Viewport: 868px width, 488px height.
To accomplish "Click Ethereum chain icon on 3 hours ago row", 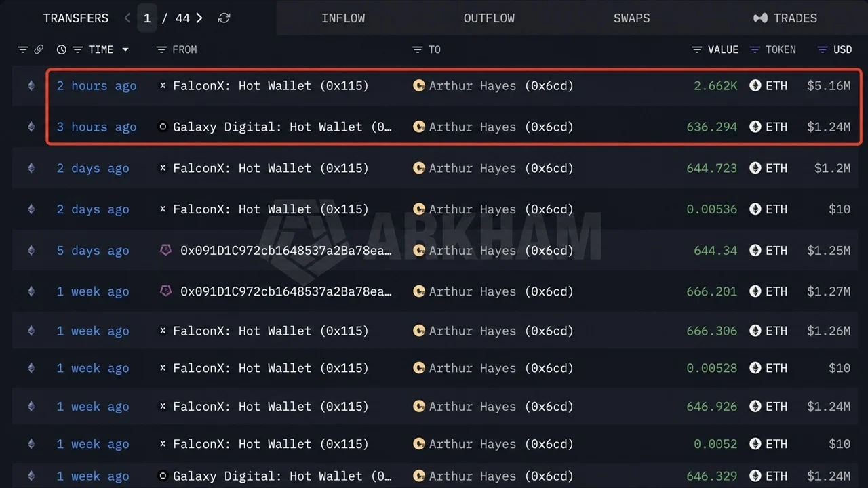I will point(31,127).
